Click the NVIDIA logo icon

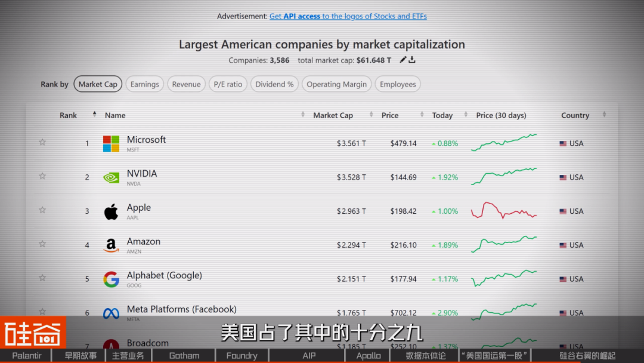(111, 177)
